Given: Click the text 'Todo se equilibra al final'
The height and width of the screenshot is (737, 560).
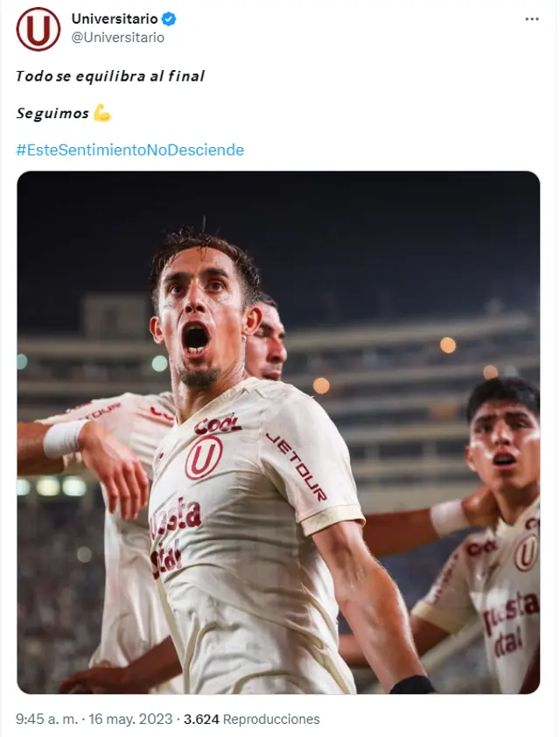Looking at the screenshot, I should coord(110,76).
